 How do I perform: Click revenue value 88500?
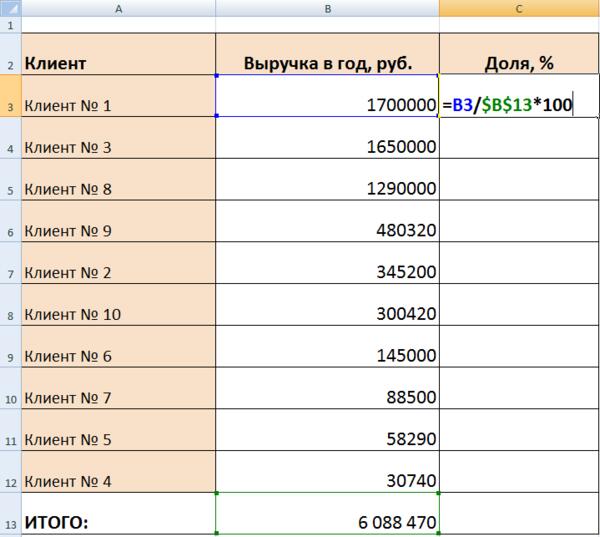328,388
